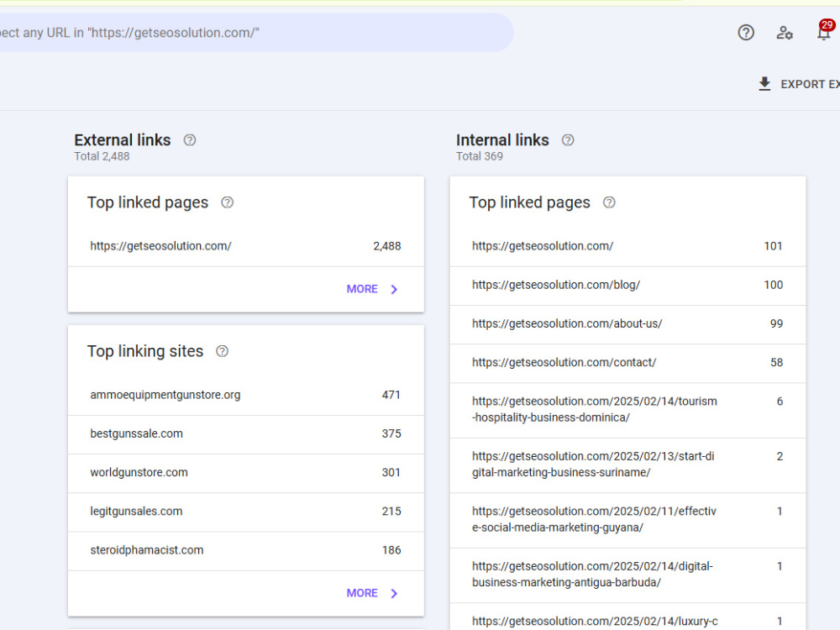Click help icon next to external Top linked pages
The image size is (840, 630).
coord(227,202)
